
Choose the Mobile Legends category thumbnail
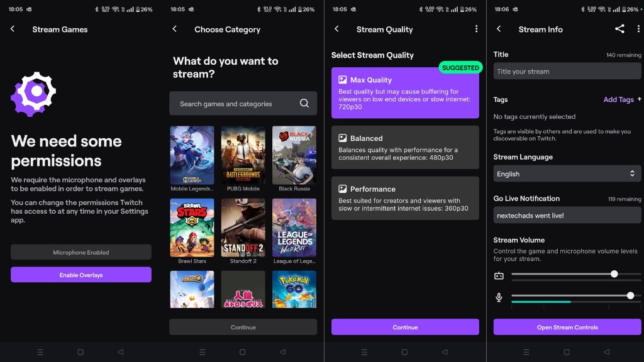pos(192,155)
